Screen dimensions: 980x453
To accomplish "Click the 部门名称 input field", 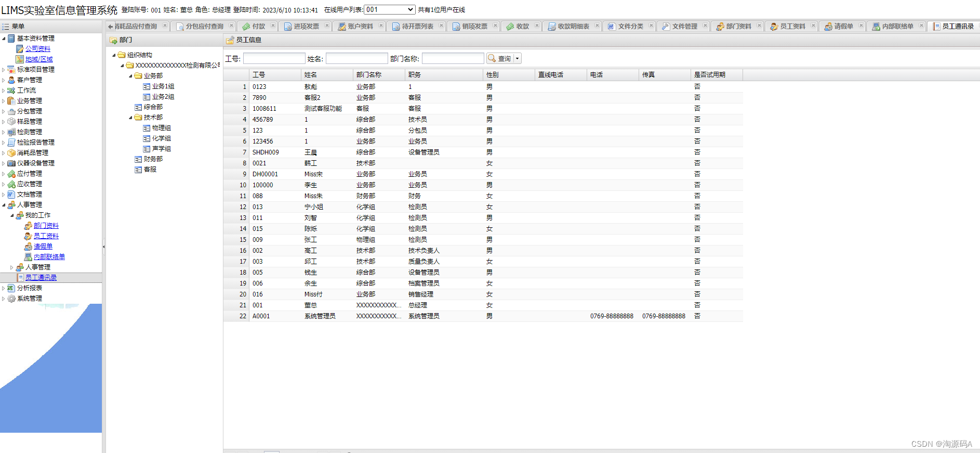I will tap(453, 59).
